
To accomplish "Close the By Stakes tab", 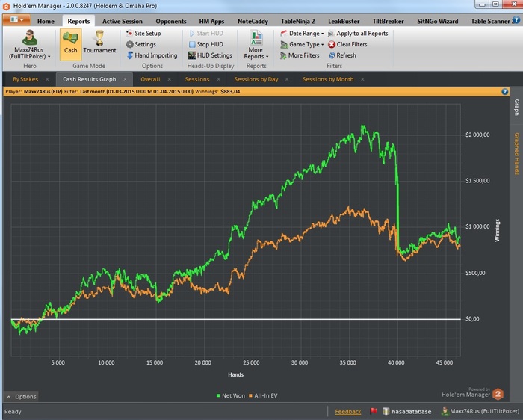I will 47,79.
